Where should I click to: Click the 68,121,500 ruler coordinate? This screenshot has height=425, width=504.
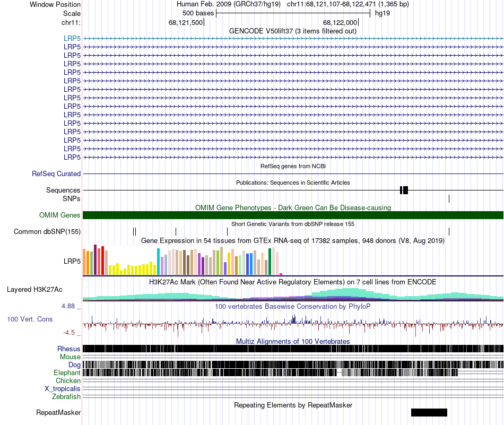point(186,22)
